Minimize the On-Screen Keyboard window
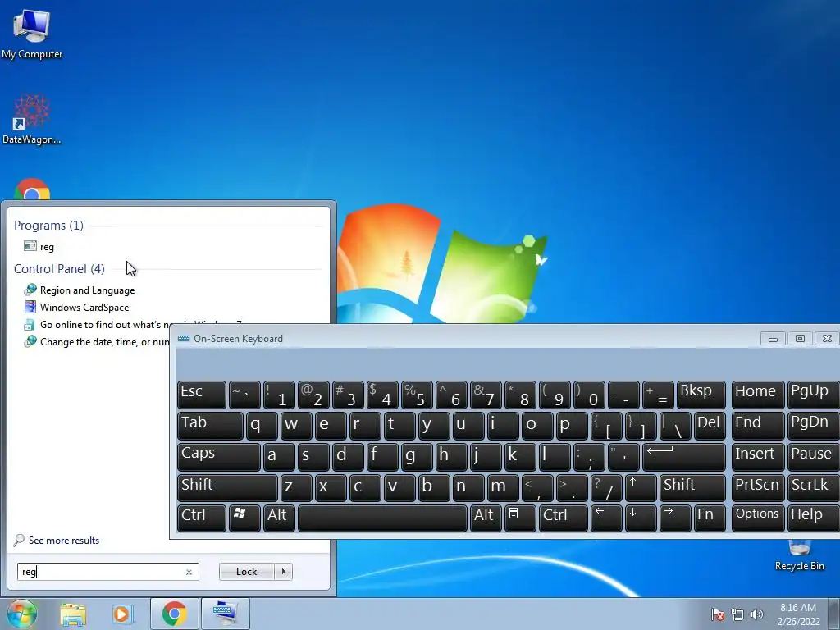 (773, 339)
